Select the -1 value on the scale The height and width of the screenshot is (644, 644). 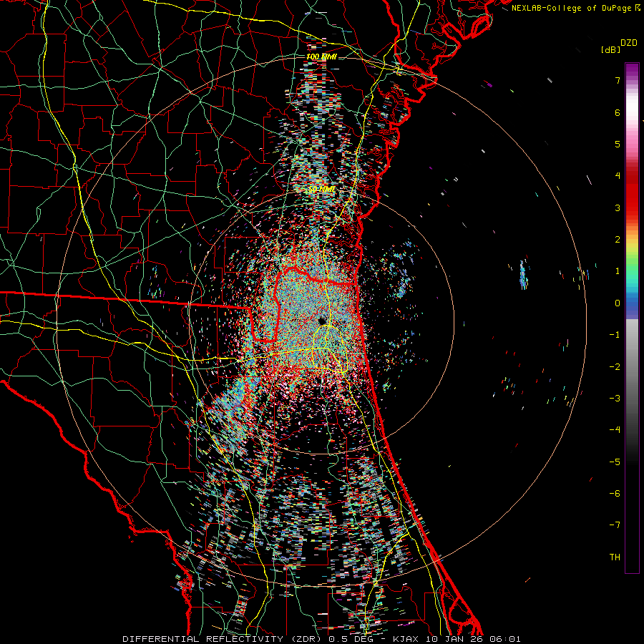point(615,335)
